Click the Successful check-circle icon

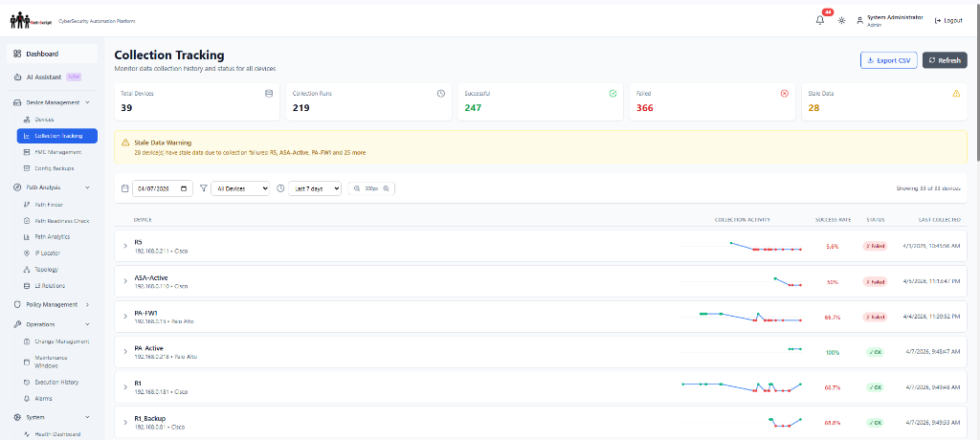pyautogui.click(x=613, y=93)
